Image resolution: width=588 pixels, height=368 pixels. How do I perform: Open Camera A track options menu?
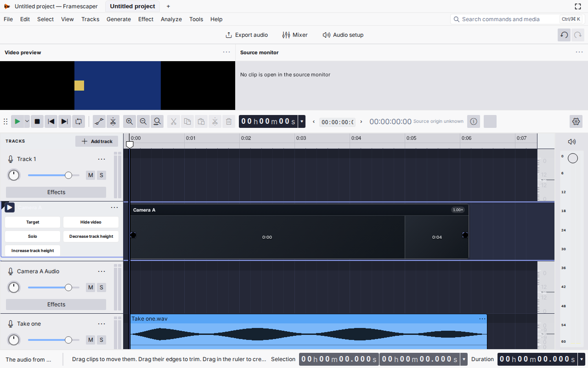[x=114, y=207]
